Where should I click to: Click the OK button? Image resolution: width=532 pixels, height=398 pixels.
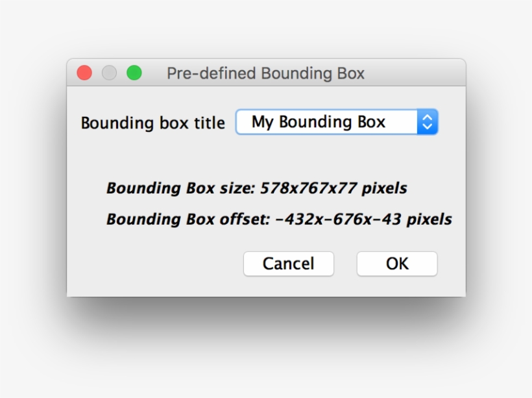[x=397, y=264]
